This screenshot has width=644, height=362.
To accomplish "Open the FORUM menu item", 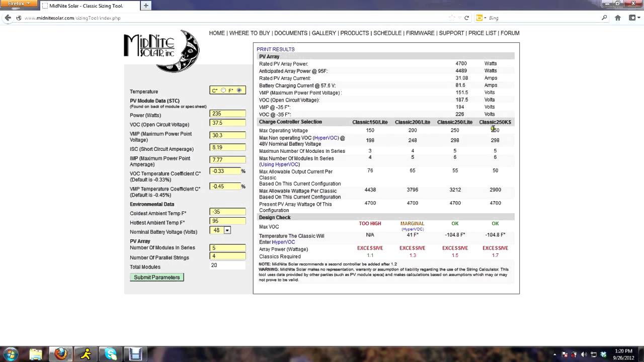I will click(510, 33).
